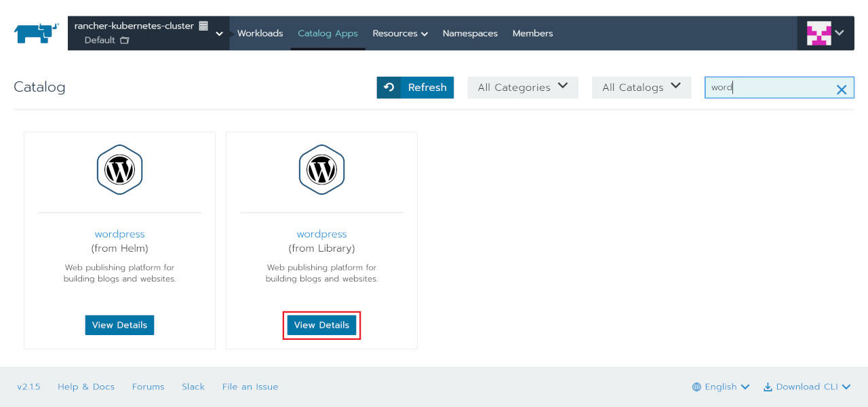Expand the Resources dropdown menu

[x=400, y=33]
